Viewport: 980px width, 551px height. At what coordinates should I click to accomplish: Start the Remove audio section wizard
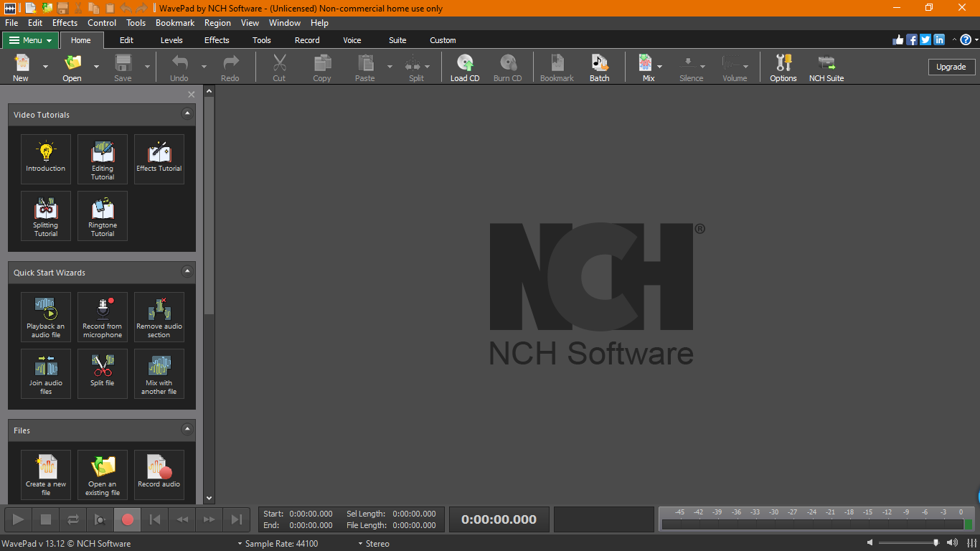tap(159, 317)
